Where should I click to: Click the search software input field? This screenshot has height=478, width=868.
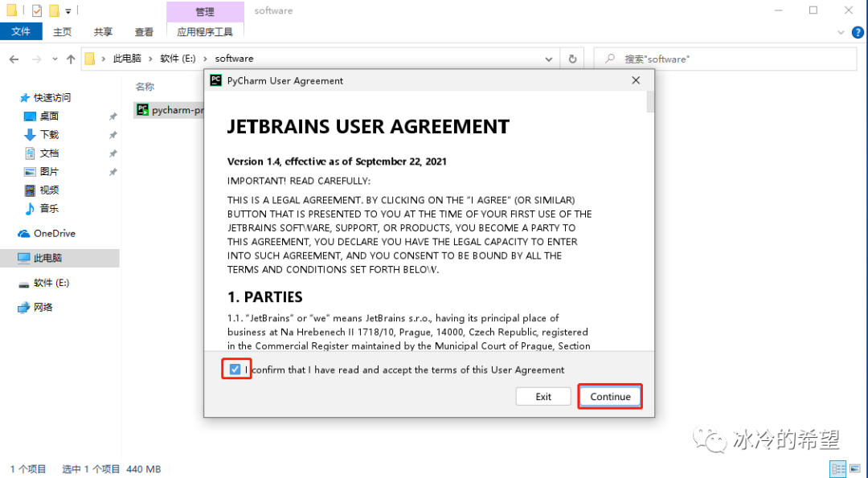click(x=725, y=59)
